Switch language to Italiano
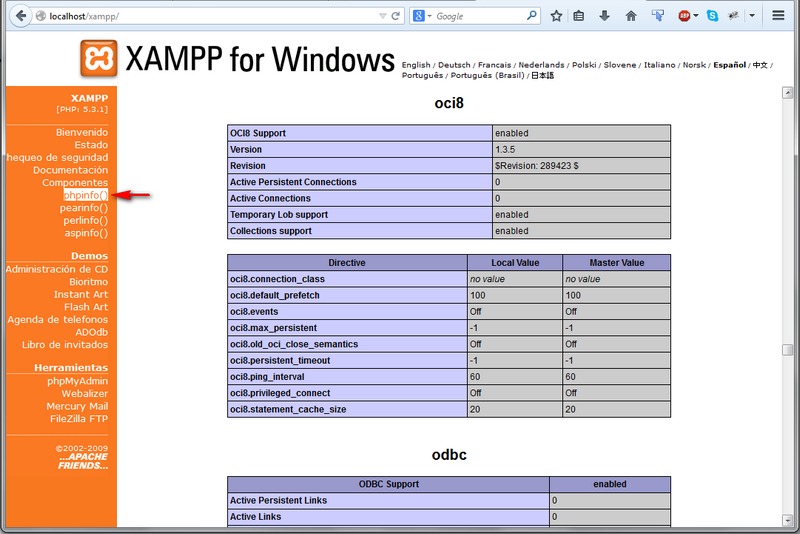Image resolution: width=800 pixels, height=534 pixels. pyautogui.click(x=660, y=65)
